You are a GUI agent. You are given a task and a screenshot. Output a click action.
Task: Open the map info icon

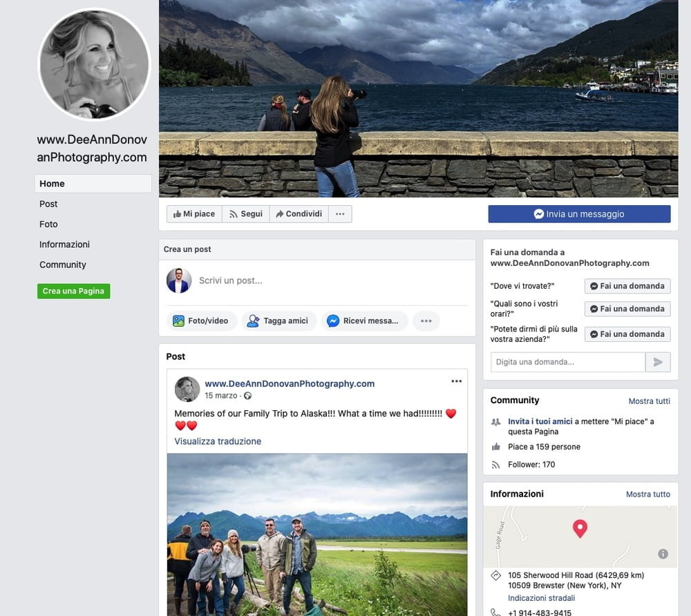(x=663, y=554)
